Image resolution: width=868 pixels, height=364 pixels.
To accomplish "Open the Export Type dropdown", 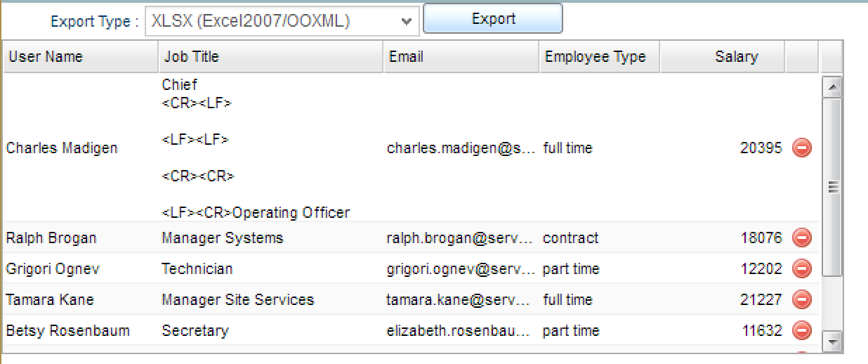I will (282, 21).
